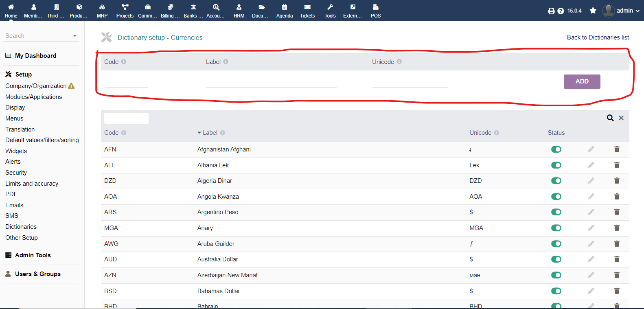Open the Billing module icon
644x309 pixels.
coord(171,7)
